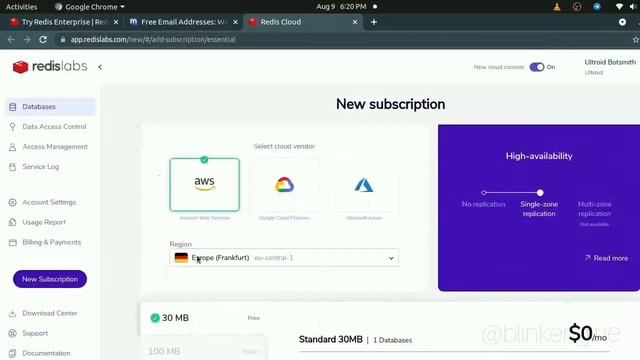The image size is (640, 360).
Task: Open the Region dropdown
Action: 284,258
